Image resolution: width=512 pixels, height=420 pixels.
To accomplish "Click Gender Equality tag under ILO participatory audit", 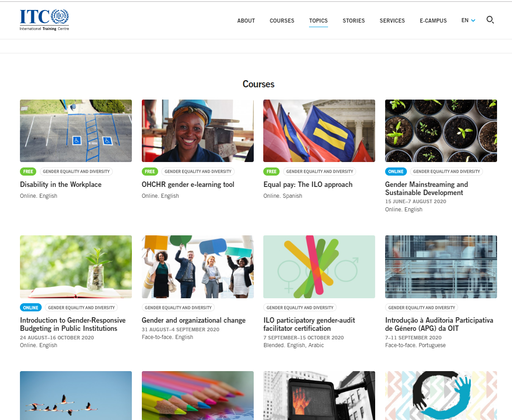I will coord(299,308).
